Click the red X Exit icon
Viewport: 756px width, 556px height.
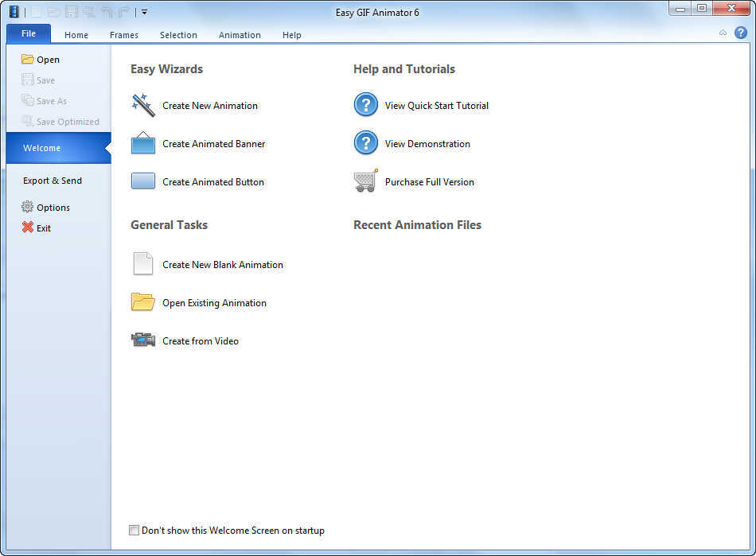click(x=28, y=227)
